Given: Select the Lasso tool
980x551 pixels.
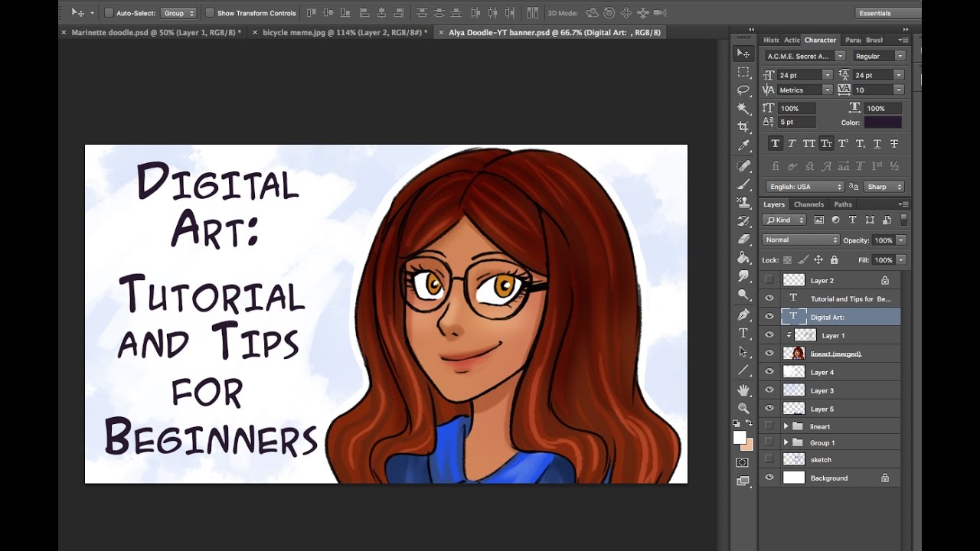Looking at the screenshot, I should pos(743,90).
